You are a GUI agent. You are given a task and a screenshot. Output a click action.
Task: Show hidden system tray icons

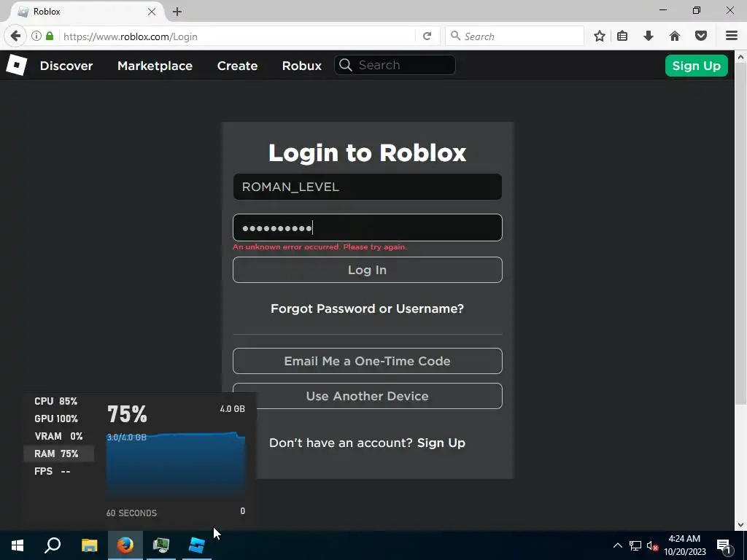(x=617, y=545)
